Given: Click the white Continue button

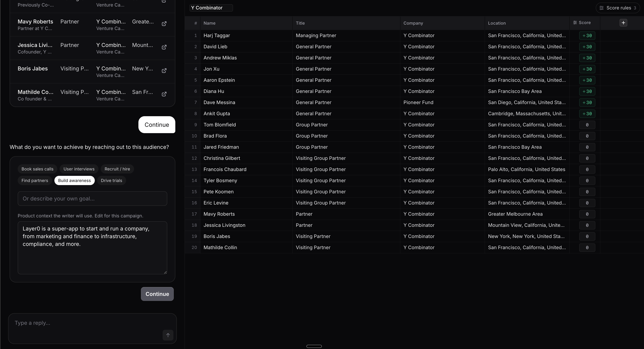Looking at the screenshot, I should [x=157, y=125].
